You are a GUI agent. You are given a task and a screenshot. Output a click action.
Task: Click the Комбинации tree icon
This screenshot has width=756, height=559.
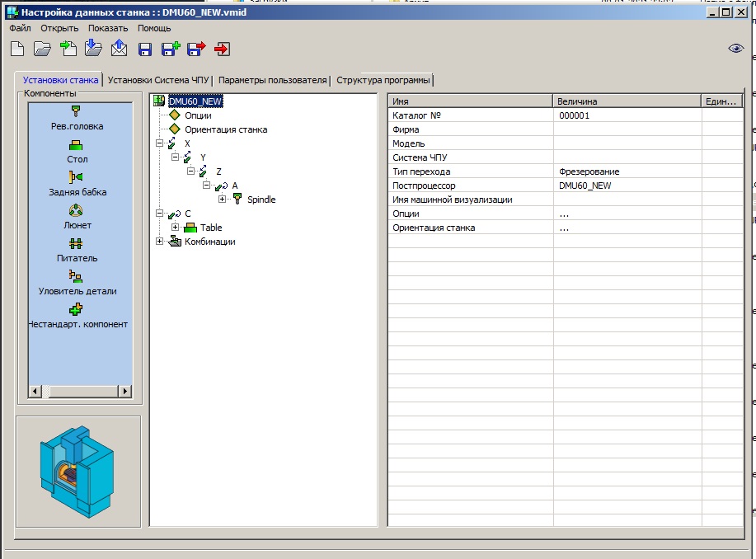175,241
